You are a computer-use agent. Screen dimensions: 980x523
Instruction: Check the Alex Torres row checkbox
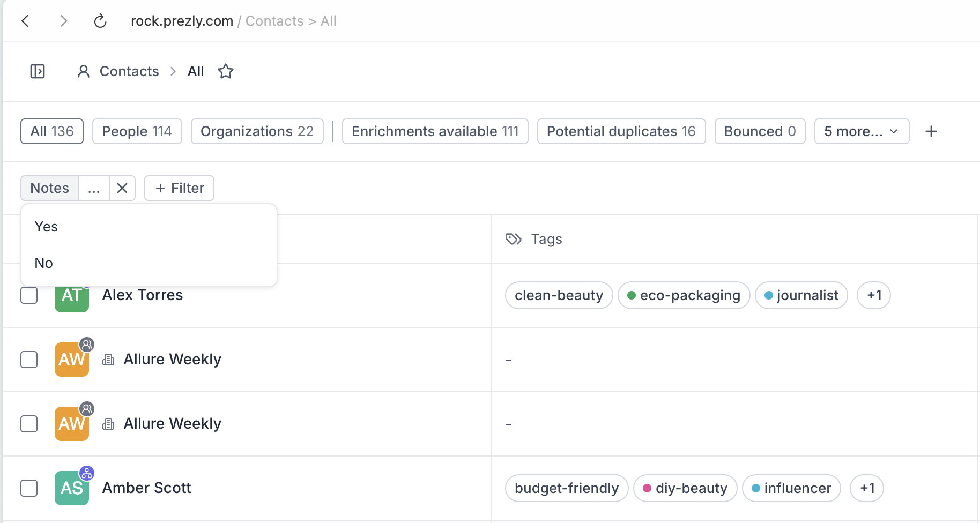(x=29, y=295)
